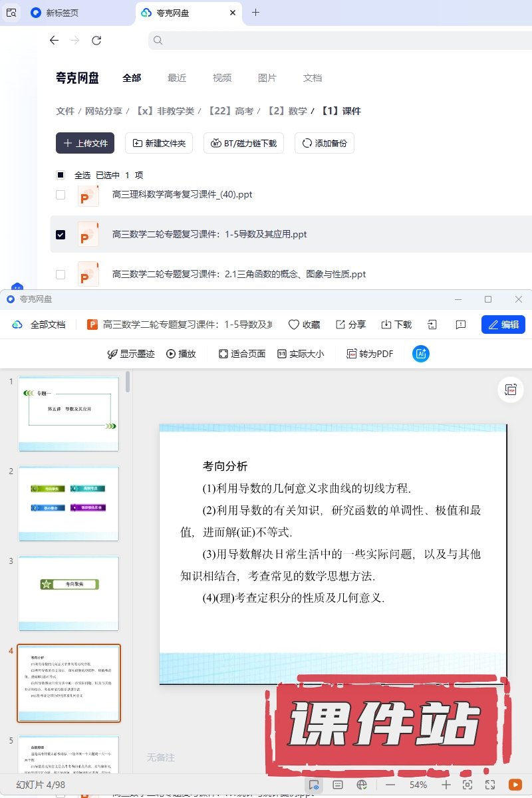Click the AI assistant icon in the toolbar

click(421, 354)
